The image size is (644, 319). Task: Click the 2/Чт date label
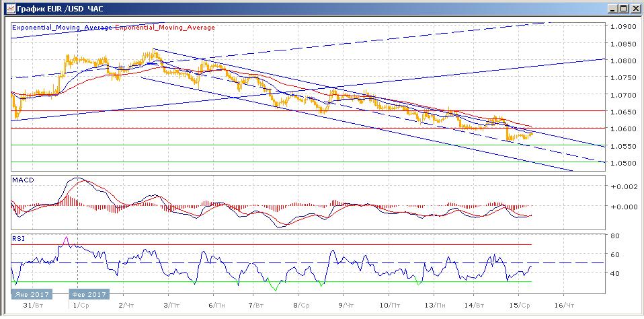pos(126,306)
